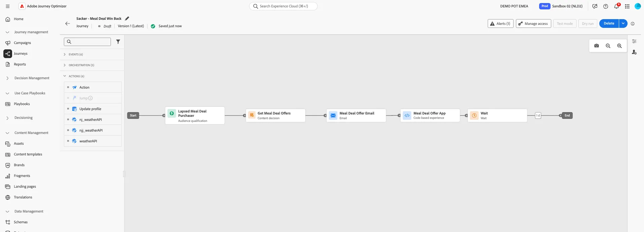Open journey properties settings icon
This screenshot has height=232, width=644.
(634, 41)
